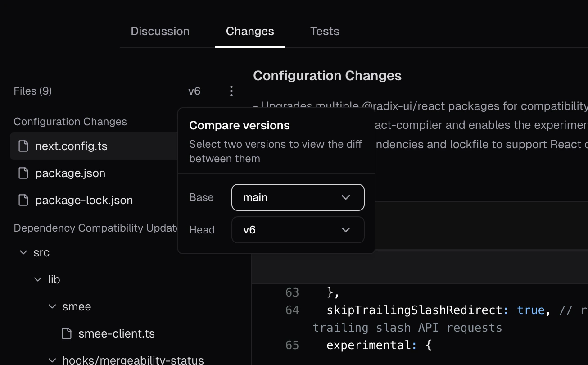This screenshot has height=365, width=588.
Task: Click the package-lock.json file icon
Action: pyautogui.click(x=23, y=200)
